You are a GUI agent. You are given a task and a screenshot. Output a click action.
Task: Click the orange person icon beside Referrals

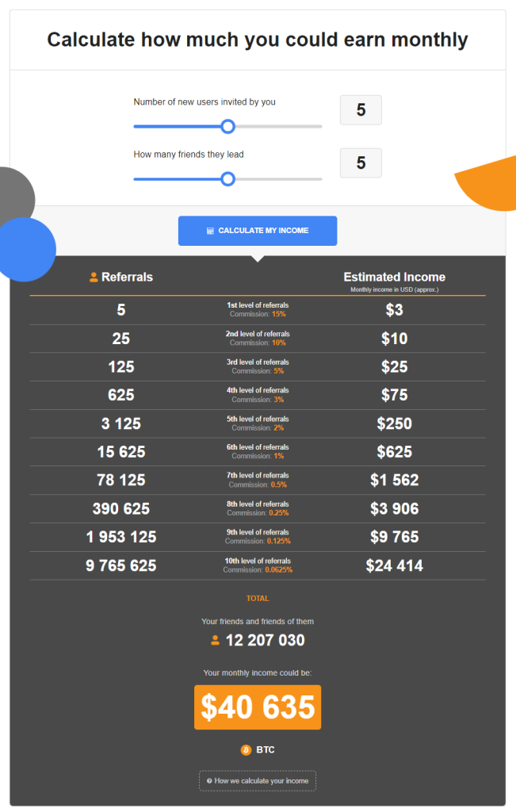pyautogui.click(x=94, y=278)
